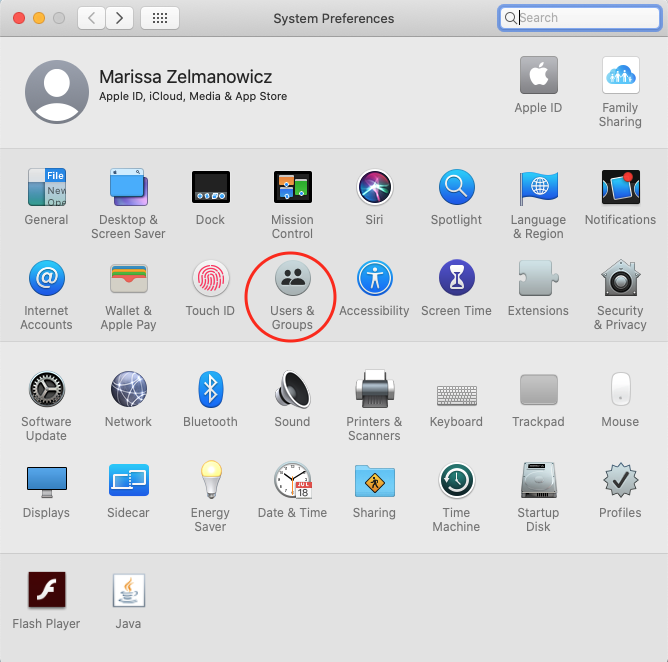Click the Marissa Zelmanowicz account name

click(185, 77)
